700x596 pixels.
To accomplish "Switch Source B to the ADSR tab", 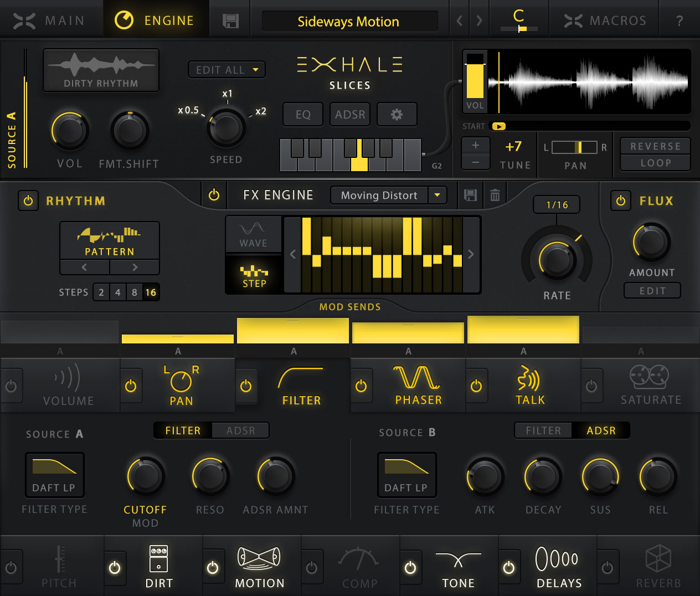I will click(601, 430).
